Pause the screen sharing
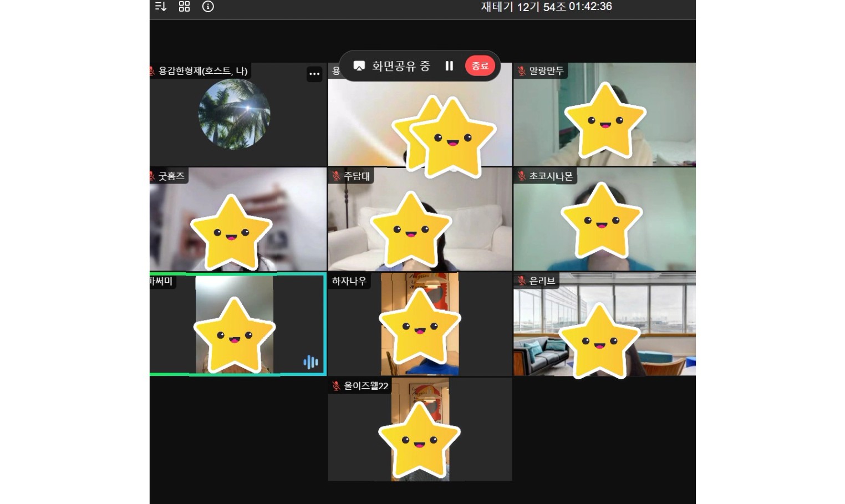845x504 pixels. coord(449,66)
